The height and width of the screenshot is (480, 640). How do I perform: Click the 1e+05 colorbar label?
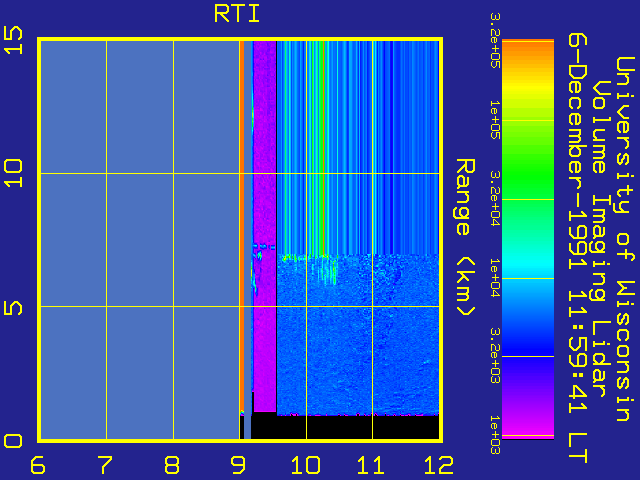click(x=495, y=120)
